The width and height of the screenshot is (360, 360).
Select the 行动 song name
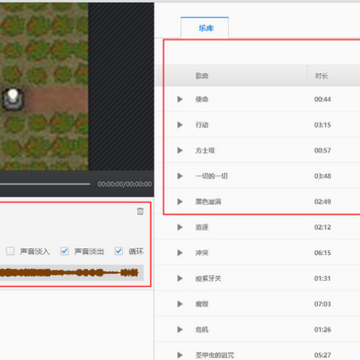point(202,125)
